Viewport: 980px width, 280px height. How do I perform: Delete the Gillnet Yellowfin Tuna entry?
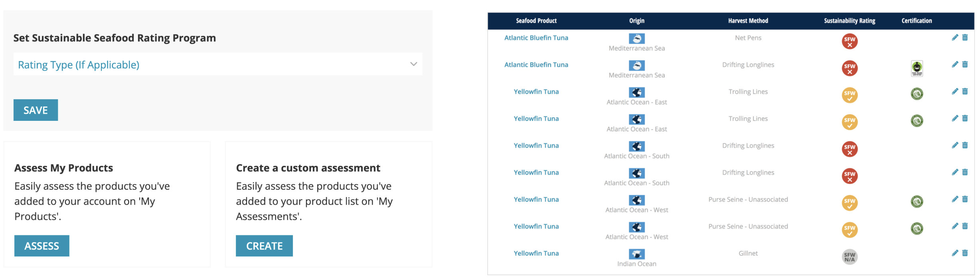click(x=965, y=253)
